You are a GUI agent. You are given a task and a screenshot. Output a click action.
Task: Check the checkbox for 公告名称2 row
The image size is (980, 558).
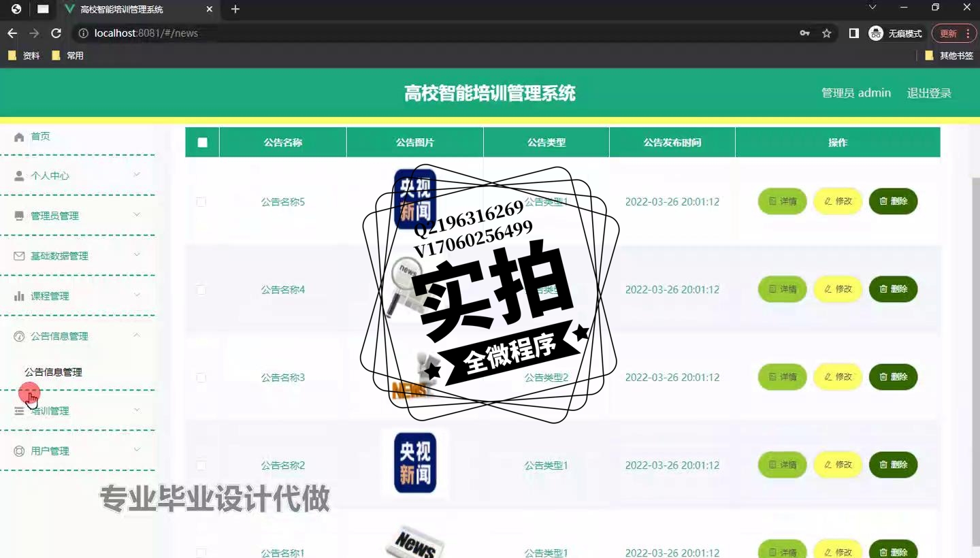pyautogui.click(x=201, y=465)
